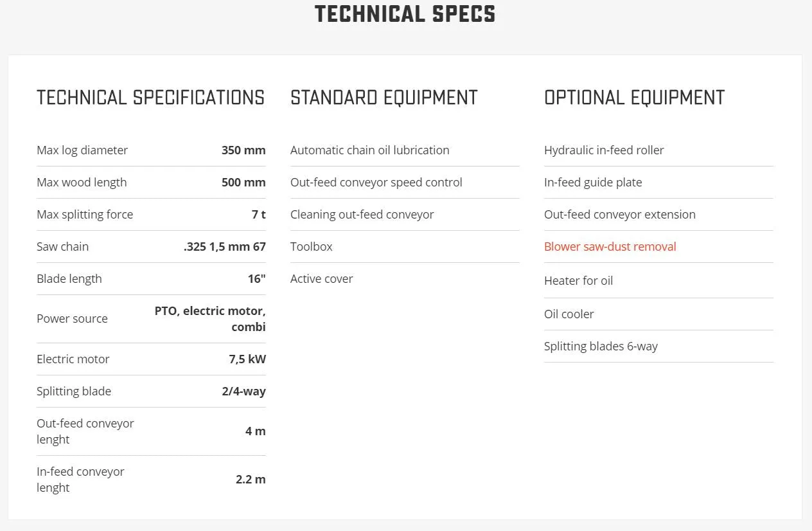Image resolution: width=812 pixels, height=531 pixels.
Task: Click the Max log diameter row
Action: [x=151, y=150]
